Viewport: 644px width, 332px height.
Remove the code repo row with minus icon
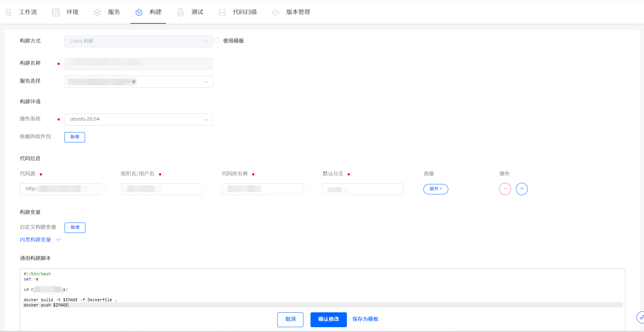tap(505, 189)
